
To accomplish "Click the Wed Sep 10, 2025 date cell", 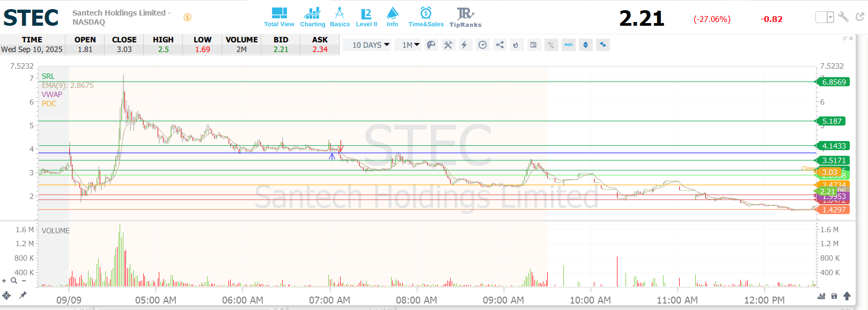I will click(32, 49).
